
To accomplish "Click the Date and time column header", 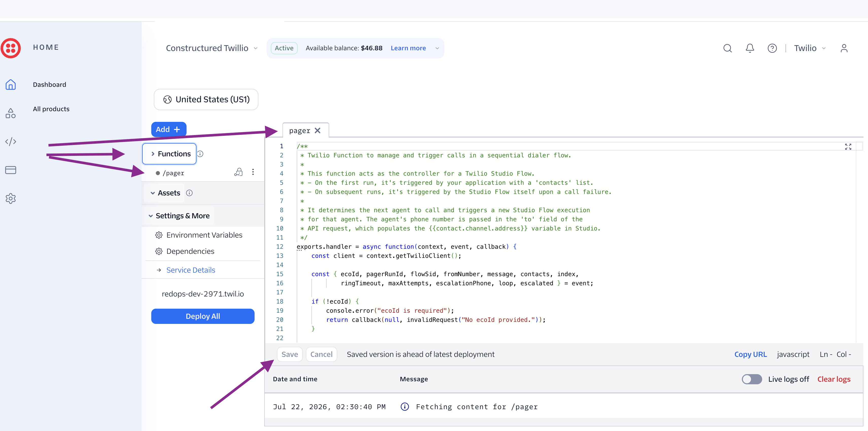I will click(x=295, y=379).
